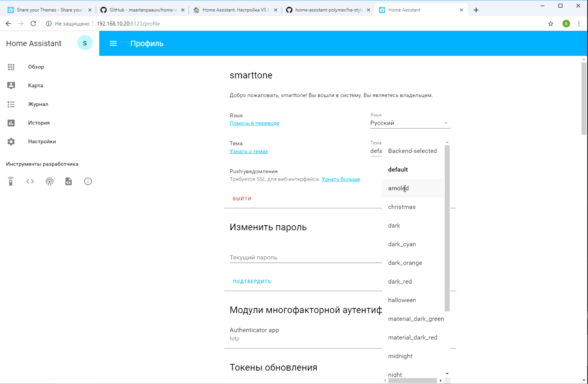
Task: Toggle the hamburger menu in header
Action: (x=113, y=43)
